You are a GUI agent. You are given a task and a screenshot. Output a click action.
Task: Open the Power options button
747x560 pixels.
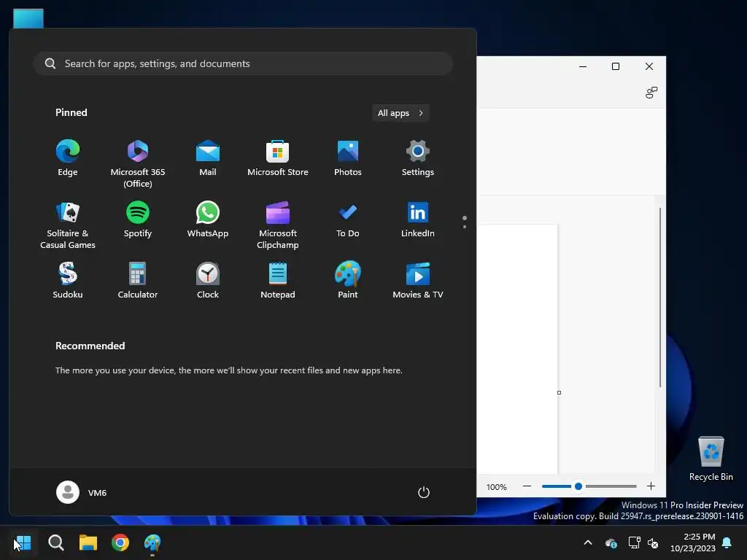click(424, 492)
